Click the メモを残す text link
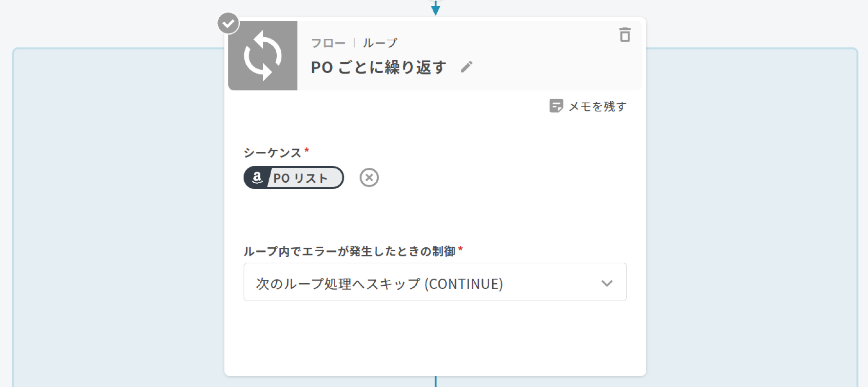868x387 pixels. pos(597,106)
